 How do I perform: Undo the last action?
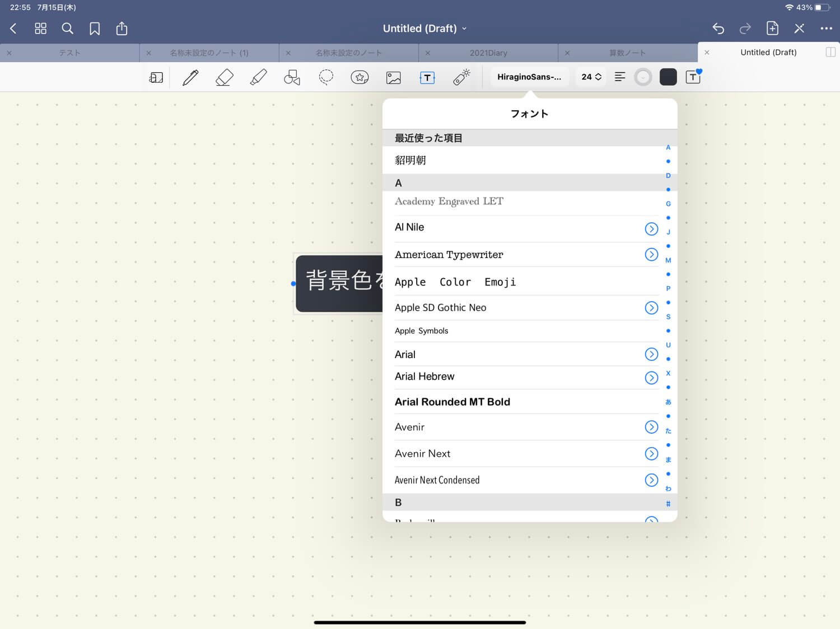click(718, 29)
